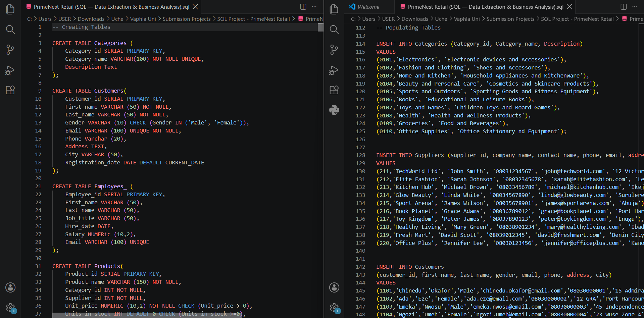Open Manage gear in the right VS Code window

(x=334, y=308)
